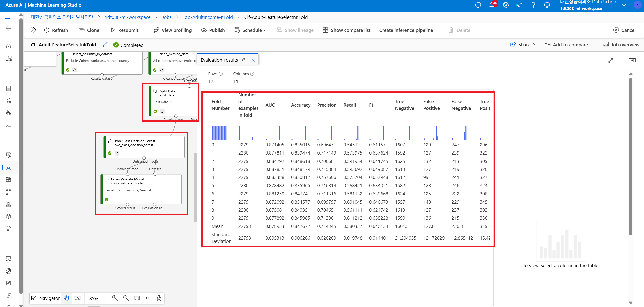Viewport: 644px width, 307px height.
Task: Toggle the Navigator panel
Action: coord(46,298)
